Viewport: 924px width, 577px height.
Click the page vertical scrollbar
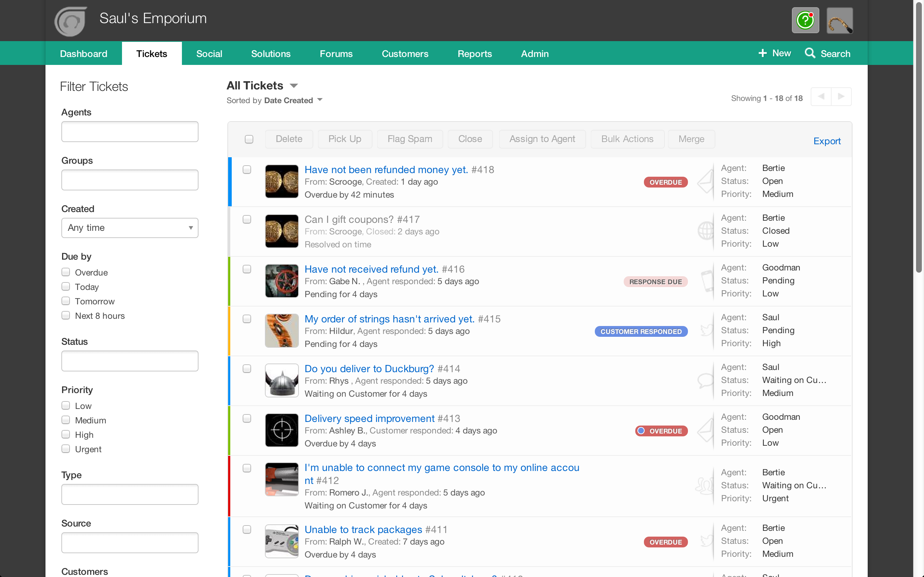point(919,137)
